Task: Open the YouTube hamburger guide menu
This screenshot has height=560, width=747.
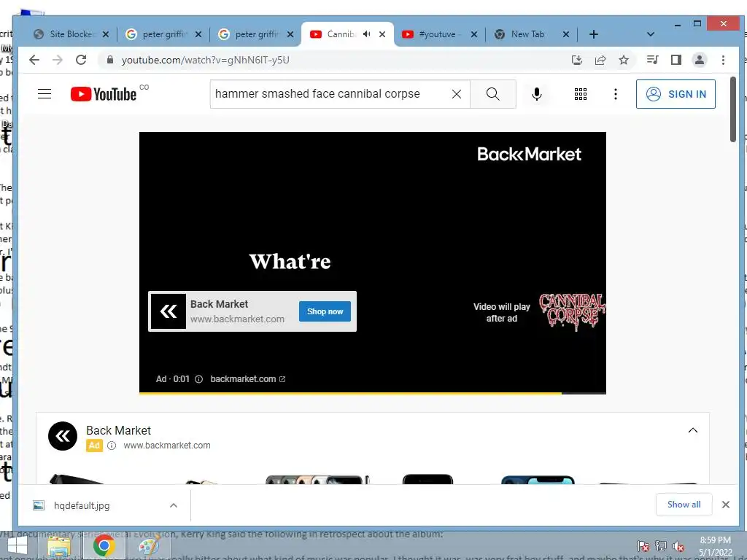Action: click(44, 94)
